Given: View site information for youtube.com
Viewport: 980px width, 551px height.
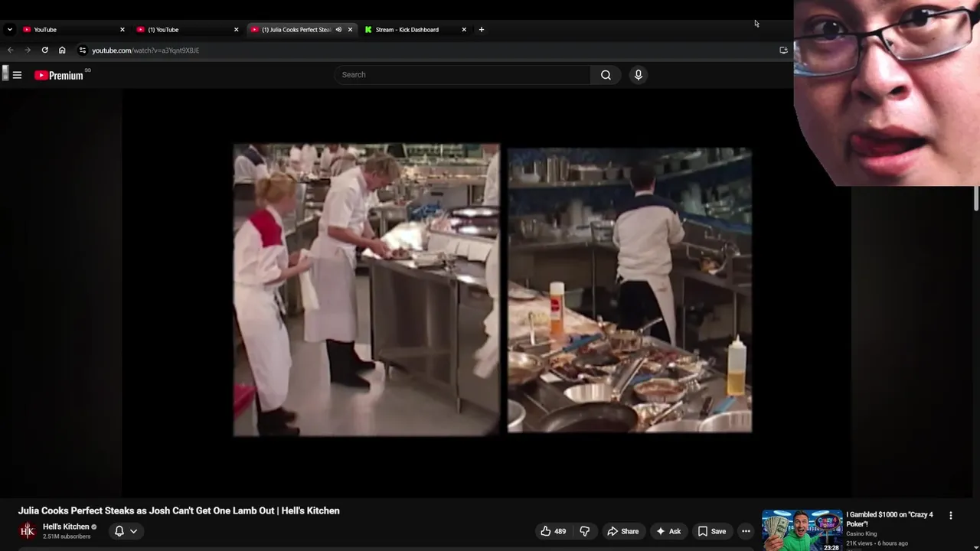Looking at the screenshot, I should point(83,50).
